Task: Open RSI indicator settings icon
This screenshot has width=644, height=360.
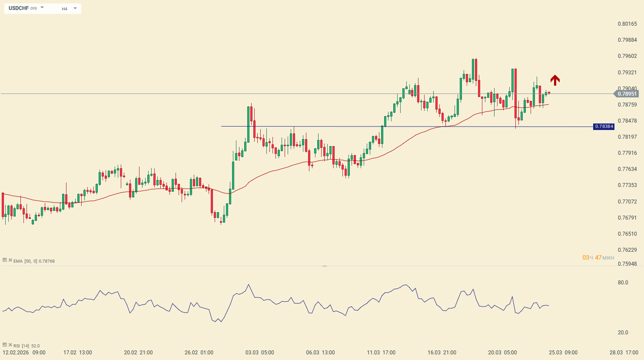Action: click(x=5, y=345)
